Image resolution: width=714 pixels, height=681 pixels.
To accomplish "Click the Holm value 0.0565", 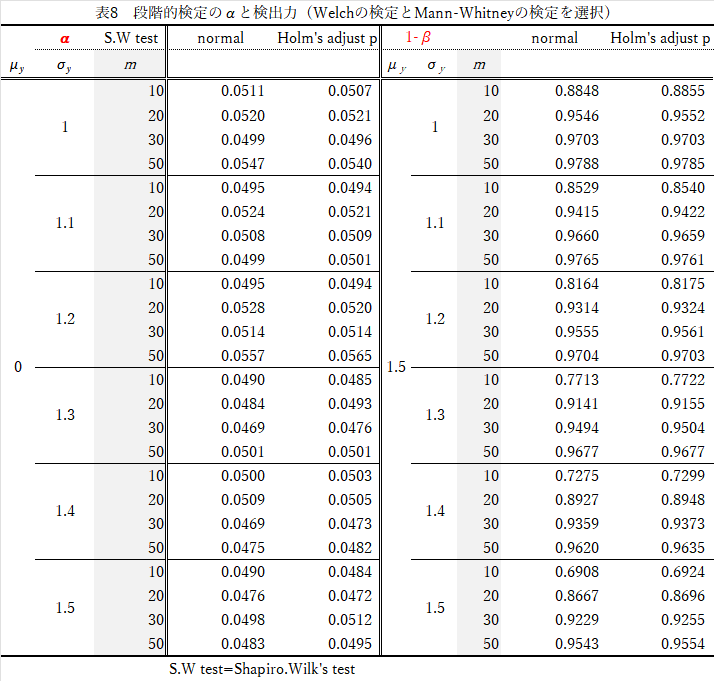I will point(350,356).
